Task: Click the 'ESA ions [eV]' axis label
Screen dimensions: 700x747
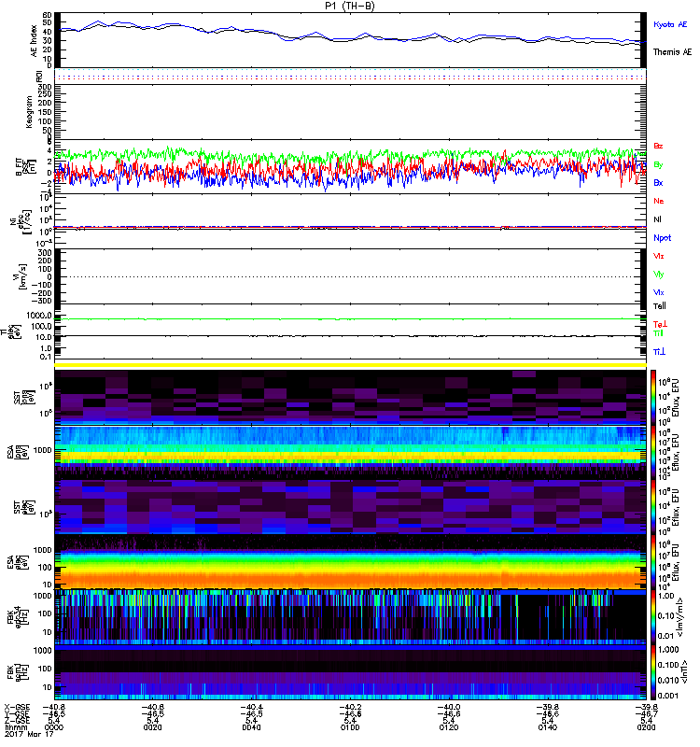Action: 18,452
